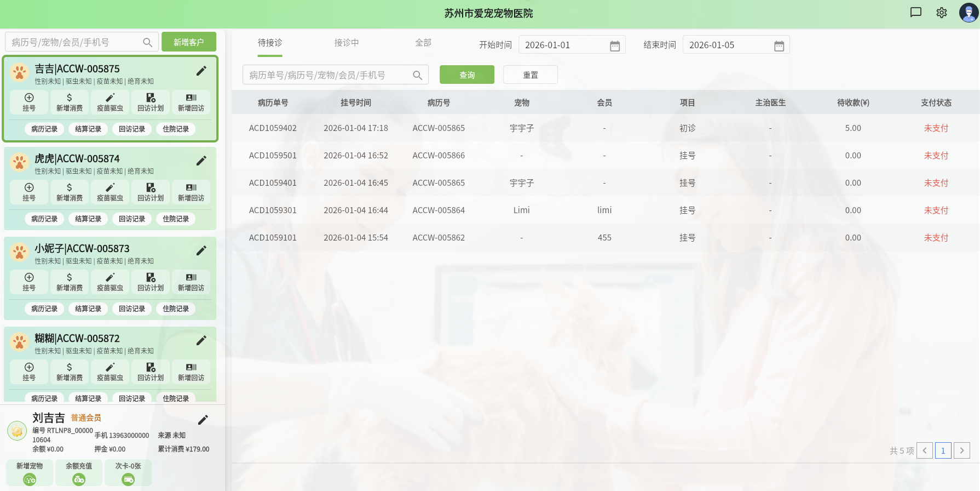Click the 余额充值 recharge icon
The width and height of the screenshot is (980, 491).
(x=79, y=479)
